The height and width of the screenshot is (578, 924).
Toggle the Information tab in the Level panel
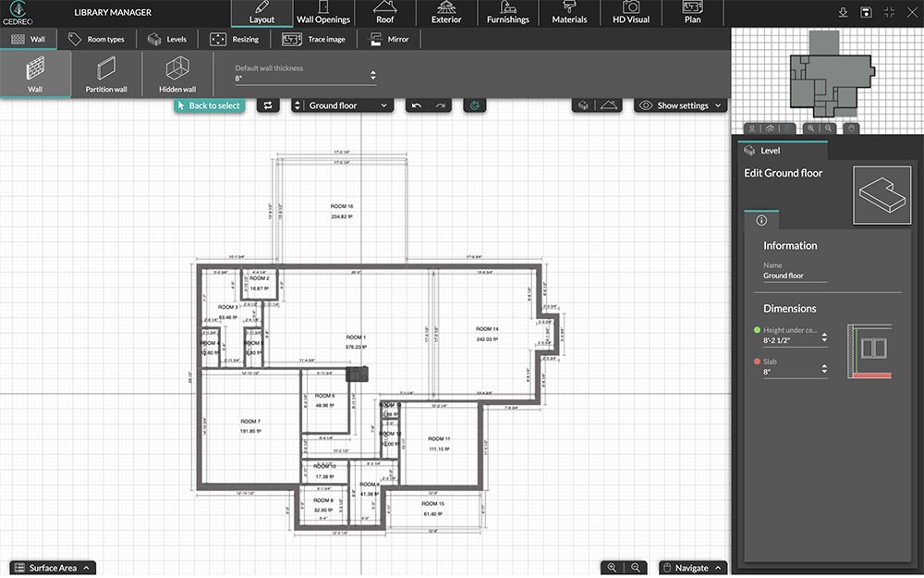point(761,220)
